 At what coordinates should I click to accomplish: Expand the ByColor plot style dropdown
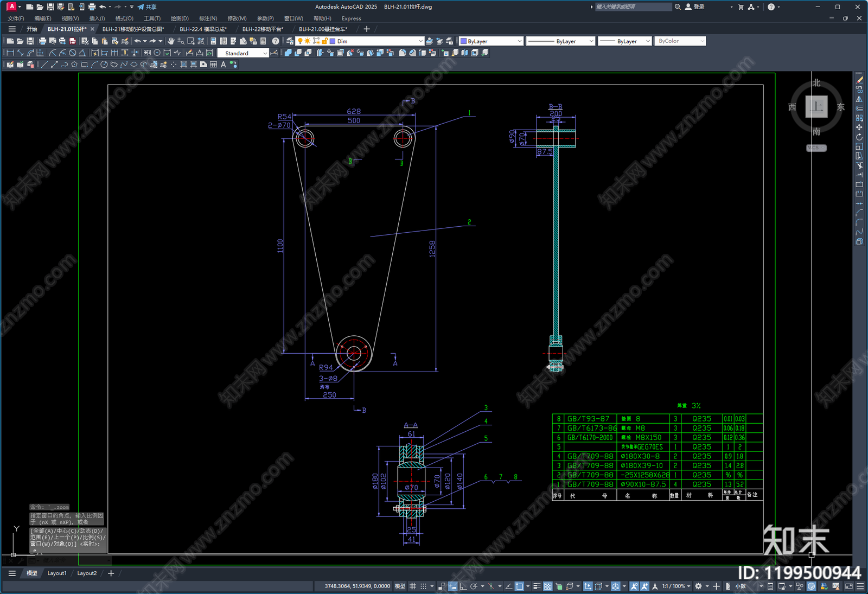click(x=702, y=41)
